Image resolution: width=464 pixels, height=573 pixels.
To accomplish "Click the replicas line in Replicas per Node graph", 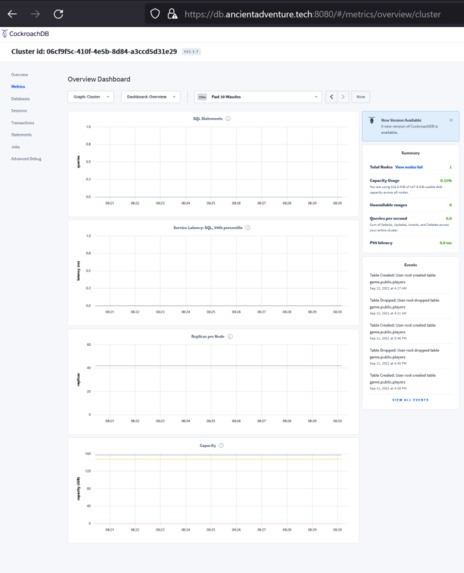I will point(218,365).
